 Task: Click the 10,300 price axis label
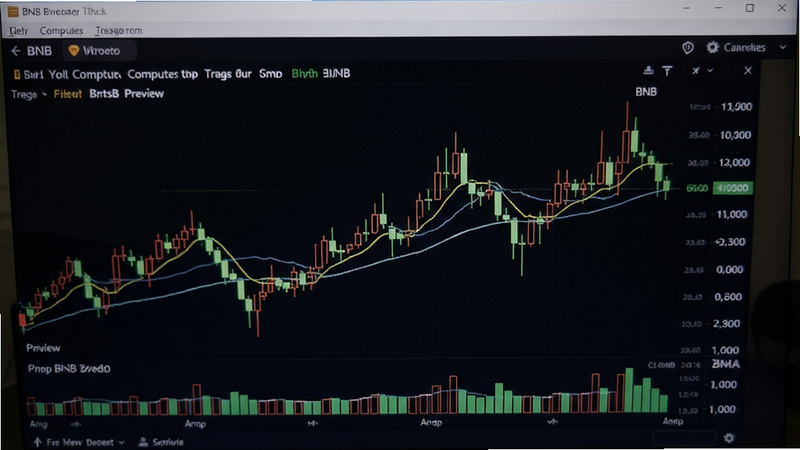coord(735,135)
